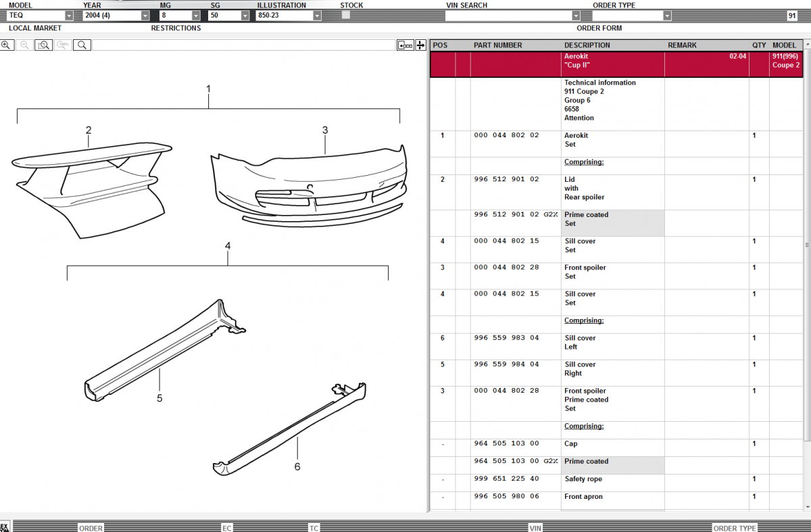Select the zoom-to-area magnifier tool

pos(44,45)
